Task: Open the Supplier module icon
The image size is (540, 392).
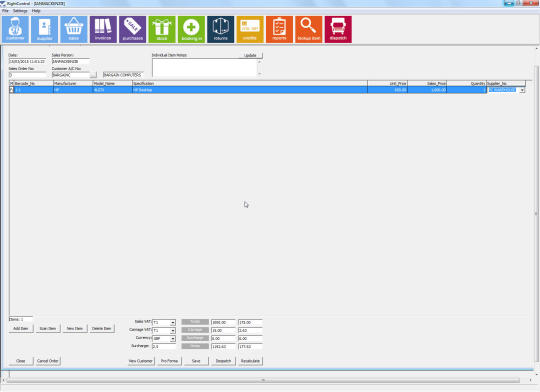Action: pyautogui.click(x=45, y=30)
